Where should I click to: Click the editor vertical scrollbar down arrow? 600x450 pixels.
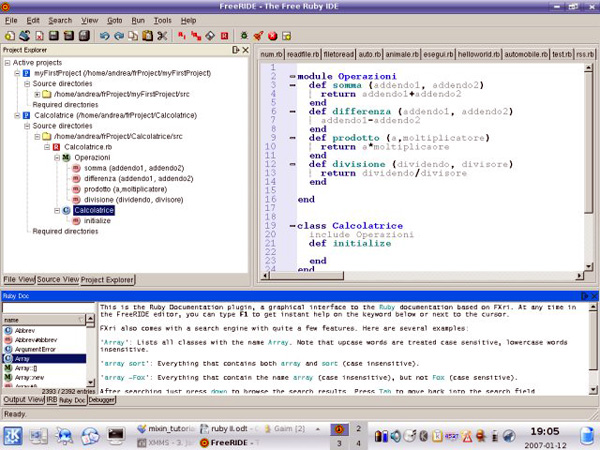(589, 267)
